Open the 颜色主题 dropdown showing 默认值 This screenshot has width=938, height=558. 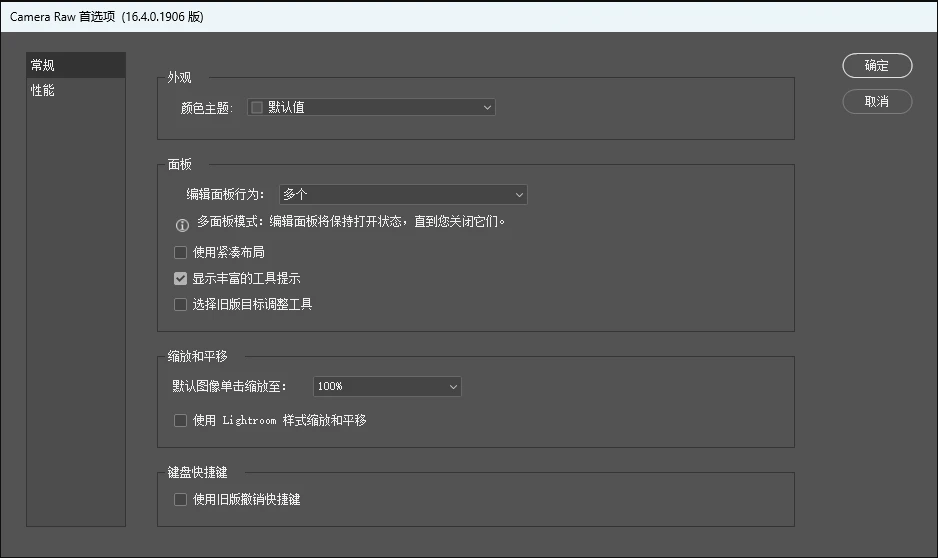click(x=371, y=107)
